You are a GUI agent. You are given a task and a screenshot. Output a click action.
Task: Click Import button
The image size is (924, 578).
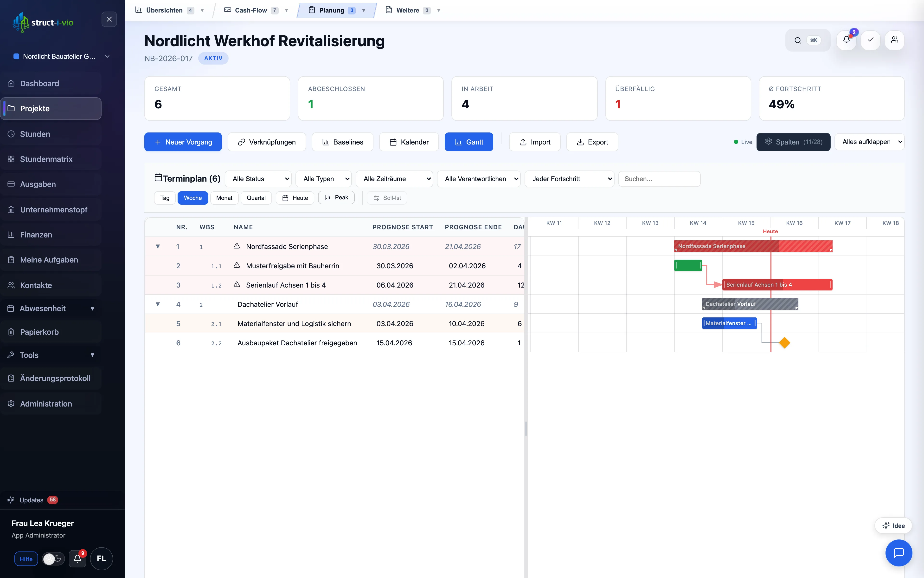point(534,142)
